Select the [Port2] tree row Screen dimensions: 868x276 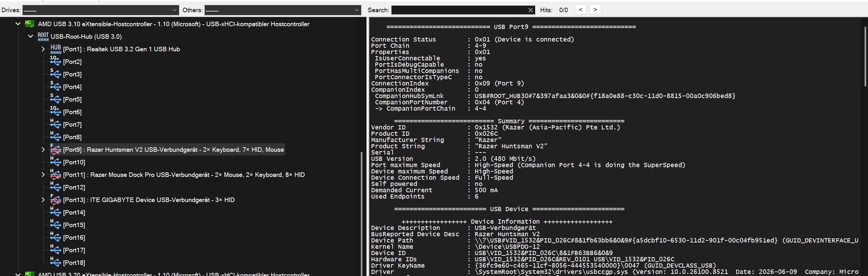pyautogui.click(x=72, y=61)
